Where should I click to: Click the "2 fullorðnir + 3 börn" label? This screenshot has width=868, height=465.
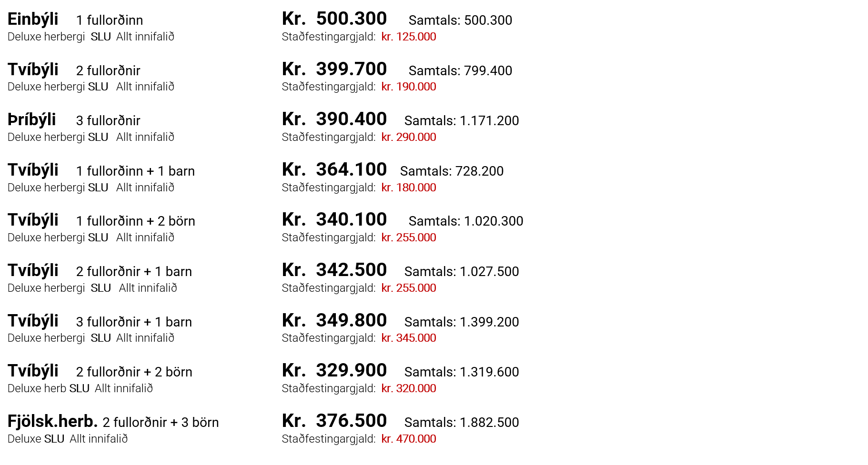(x=161, y=423)
